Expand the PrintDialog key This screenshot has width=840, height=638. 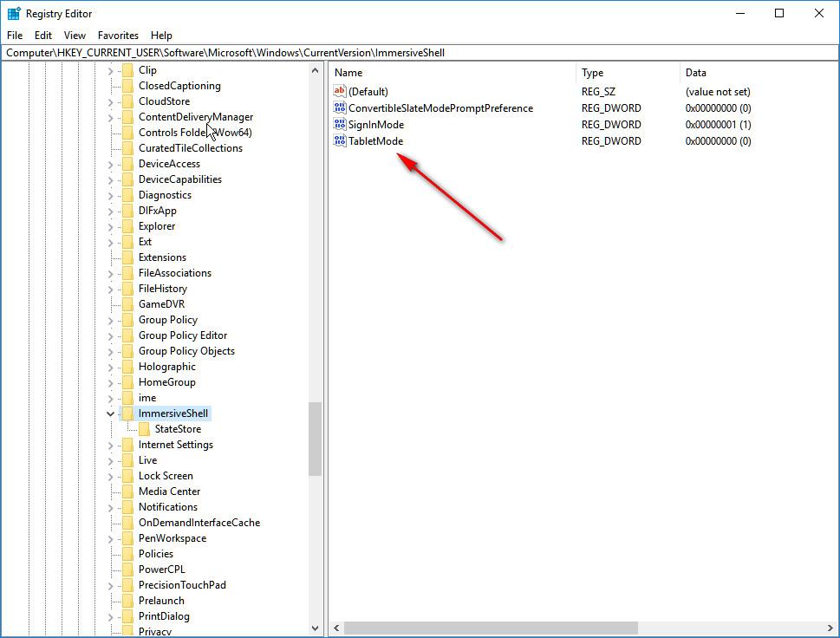click(x=110, y=616)
